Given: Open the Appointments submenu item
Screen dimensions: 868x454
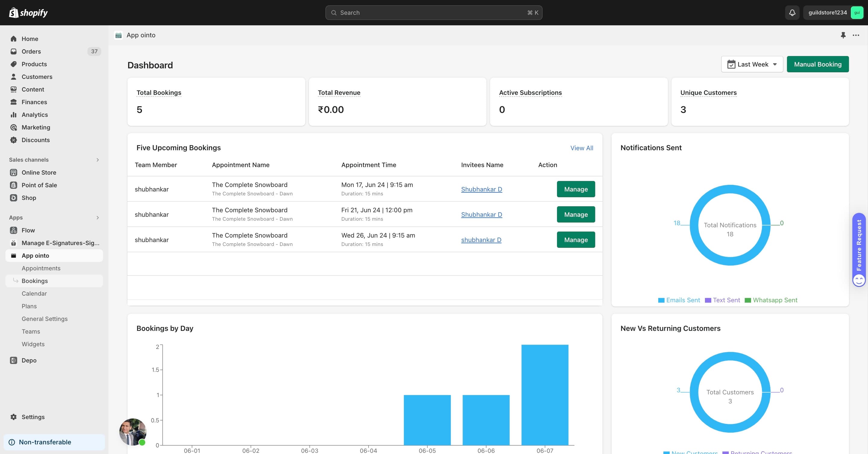Looking at the screenshot, I should click(x=41, y=268).
